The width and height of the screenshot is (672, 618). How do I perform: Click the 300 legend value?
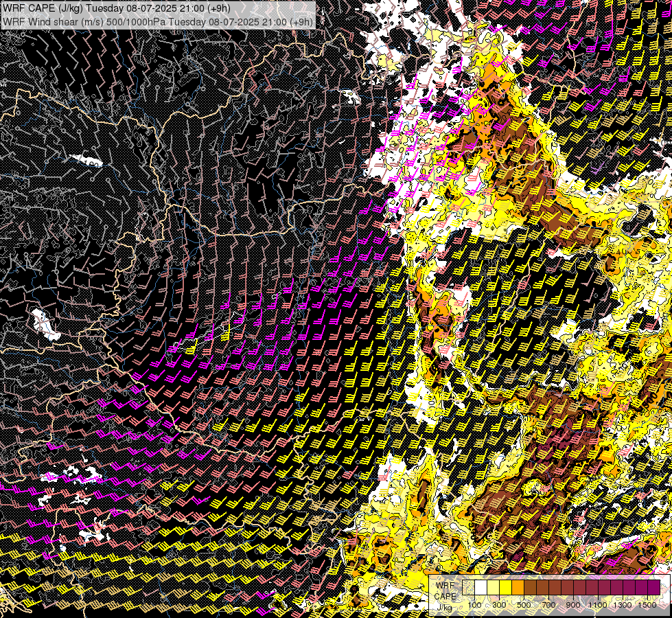pyautogui.click(x=499, y=605)
